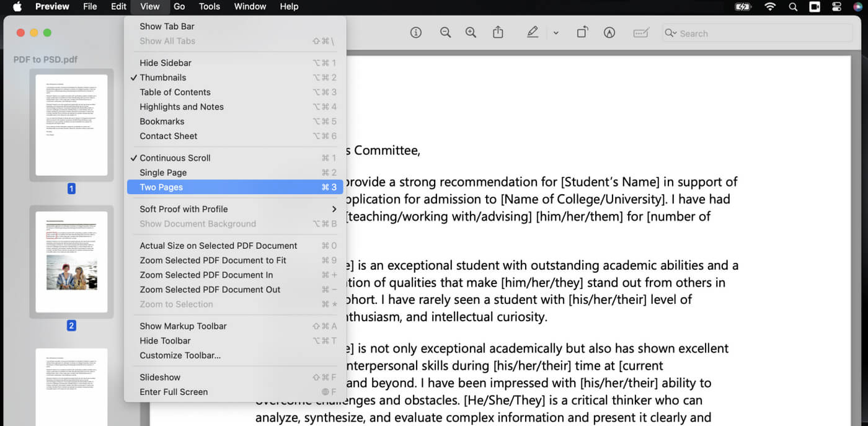Open the Tools menu

point(209,7)
